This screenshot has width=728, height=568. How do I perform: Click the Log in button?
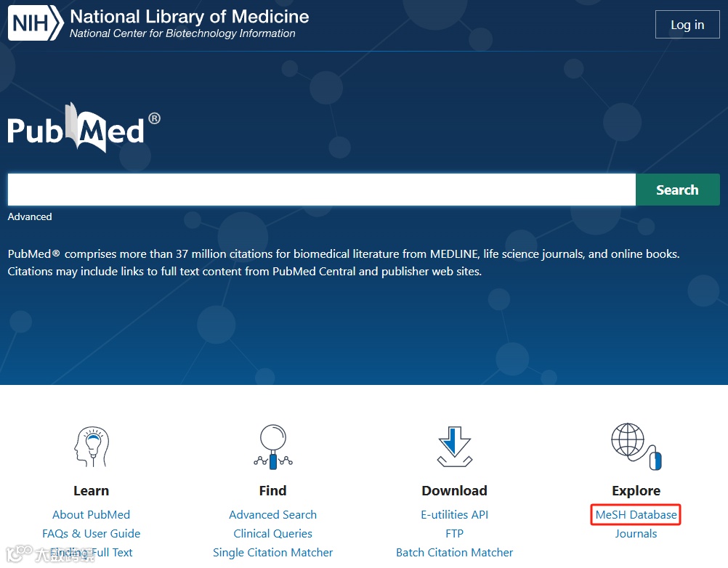click(687, 25)
